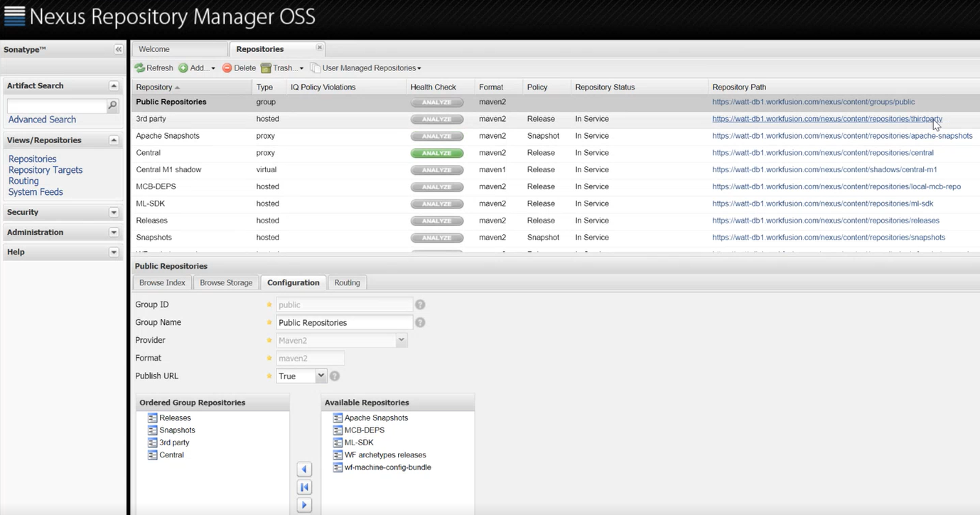Select Central in Ordered Group Repositories
Image resolution: width=980 pixels, height=515 pixels.
coord(171,455)
